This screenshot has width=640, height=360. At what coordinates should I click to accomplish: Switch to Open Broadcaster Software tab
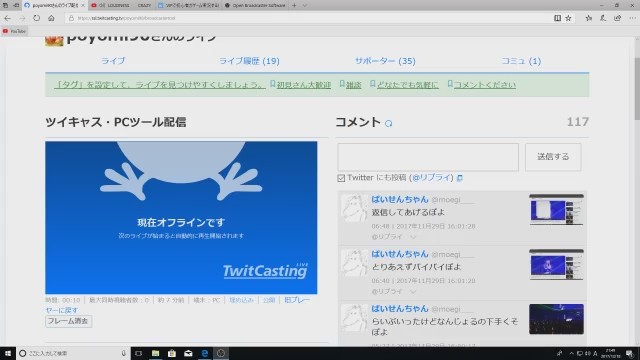[x=255, y=5]
